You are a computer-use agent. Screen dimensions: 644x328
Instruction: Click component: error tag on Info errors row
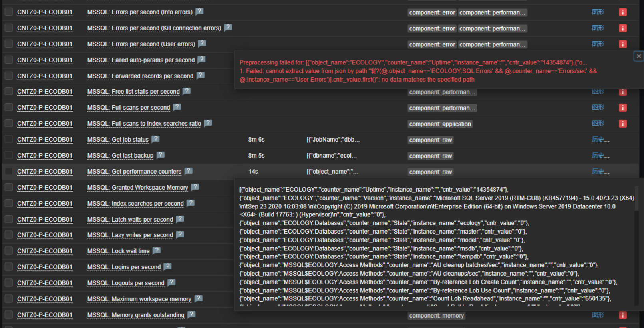(432, 12)
